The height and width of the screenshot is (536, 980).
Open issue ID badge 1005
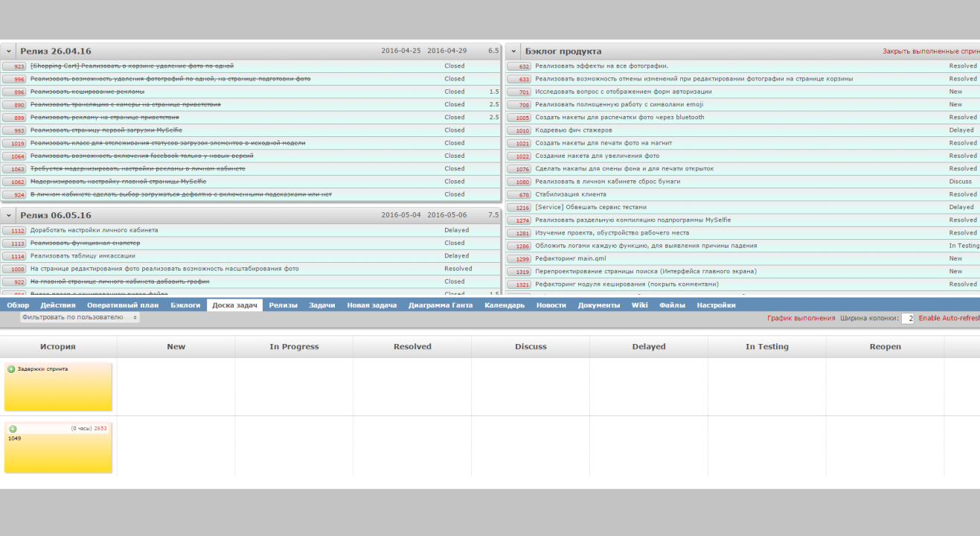point(519,118)
